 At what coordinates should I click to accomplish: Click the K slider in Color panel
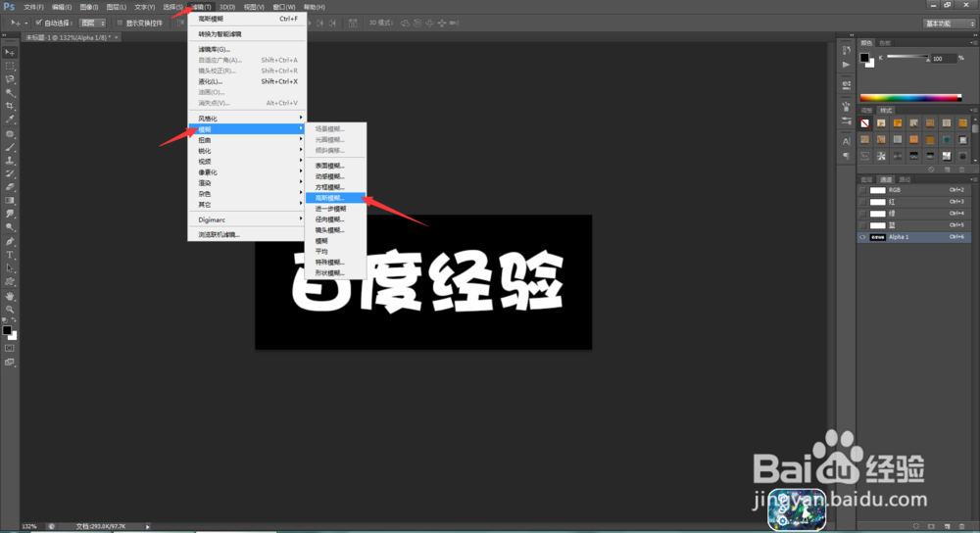coord(907,58)
